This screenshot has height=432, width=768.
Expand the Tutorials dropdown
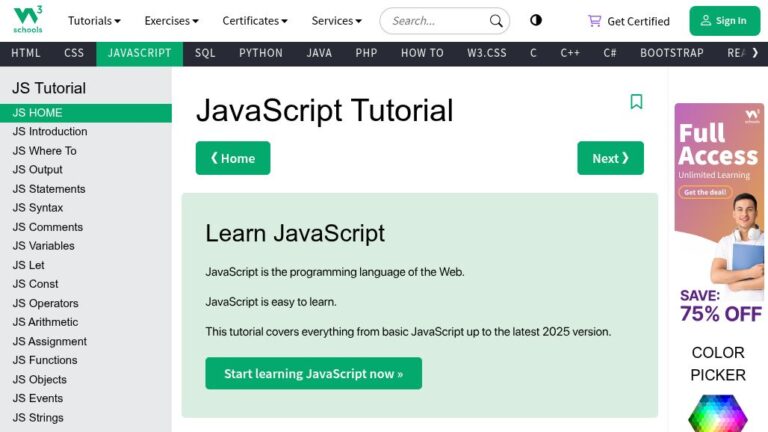point(94,21)
